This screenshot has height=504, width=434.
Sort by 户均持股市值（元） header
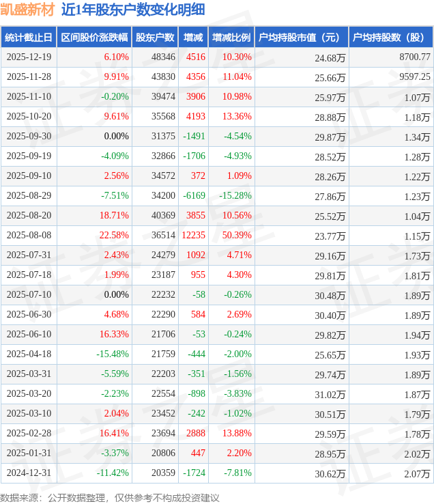(x=300, y=38)
